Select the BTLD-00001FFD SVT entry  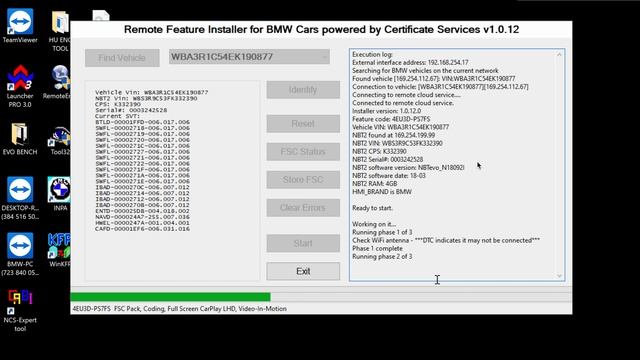pyautogui.click(x=142, y=122)
